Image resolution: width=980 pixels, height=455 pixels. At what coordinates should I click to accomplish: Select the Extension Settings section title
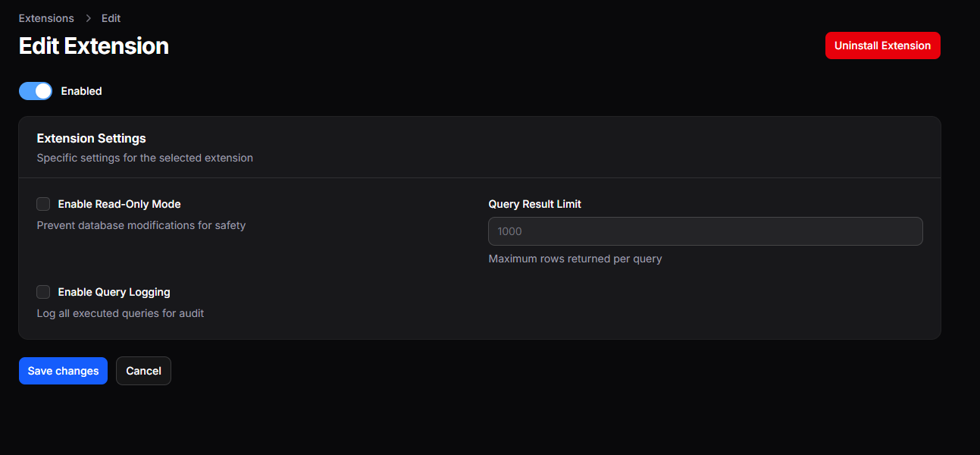91,139
